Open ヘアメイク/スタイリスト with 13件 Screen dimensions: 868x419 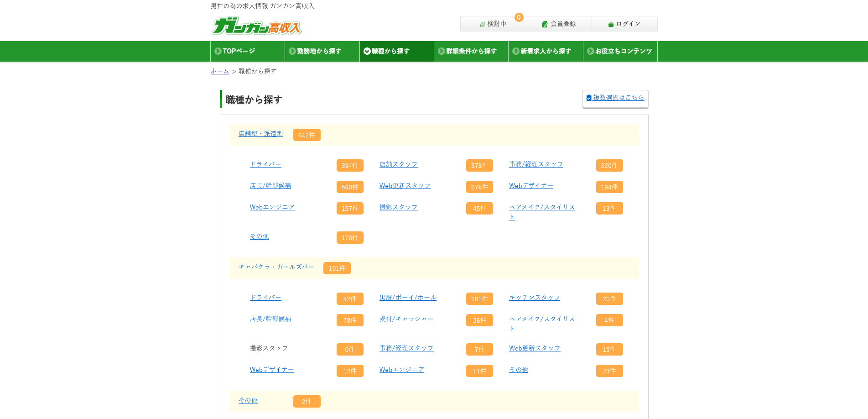coord(542,212)
